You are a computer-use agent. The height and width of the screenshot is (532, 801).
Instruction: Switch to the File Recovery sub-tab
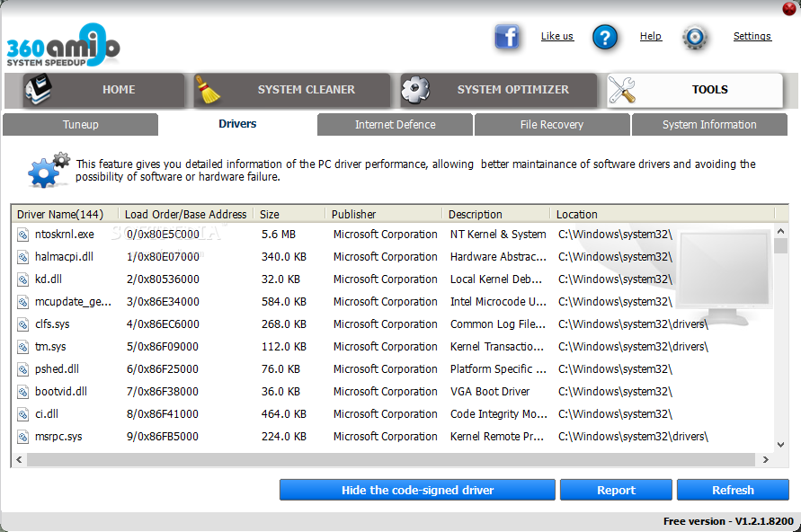552,125
